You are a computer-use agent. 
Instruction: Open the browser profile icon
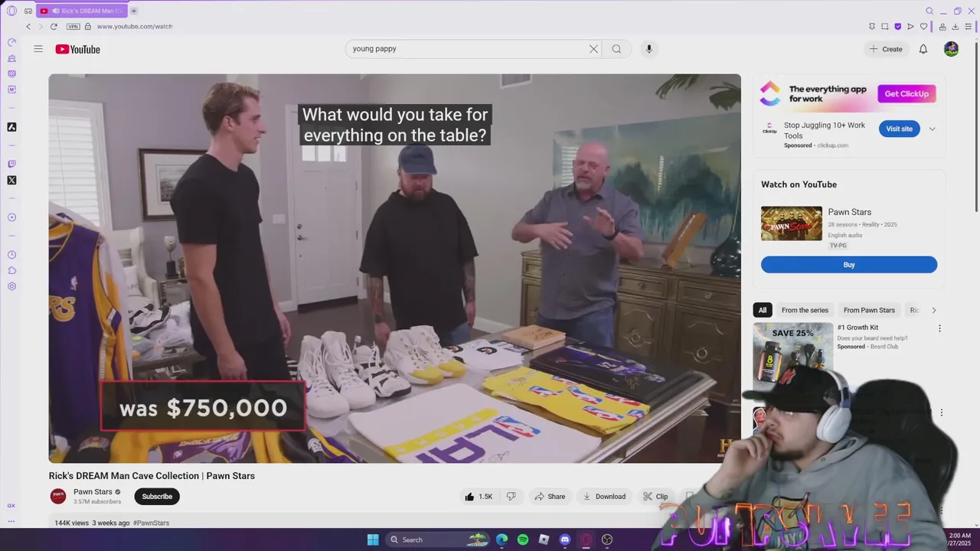(941, 26)
